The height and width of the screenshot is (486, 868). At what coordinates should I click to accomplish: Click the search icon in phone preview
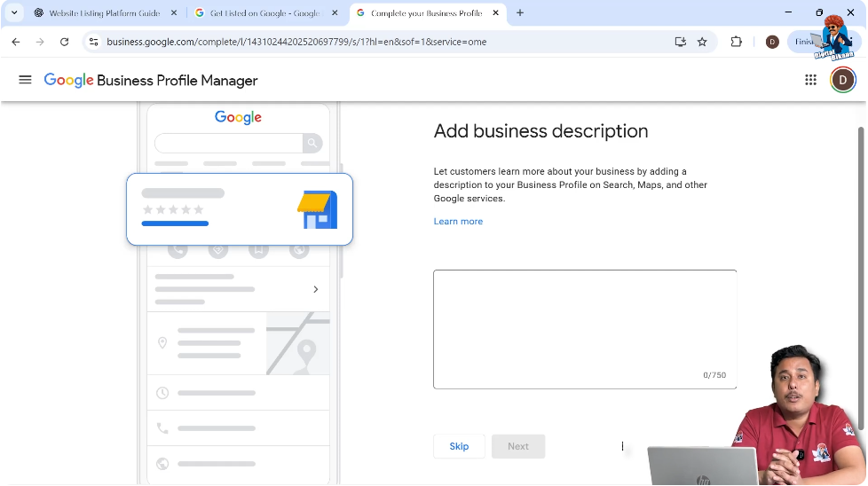coord(312,143)
